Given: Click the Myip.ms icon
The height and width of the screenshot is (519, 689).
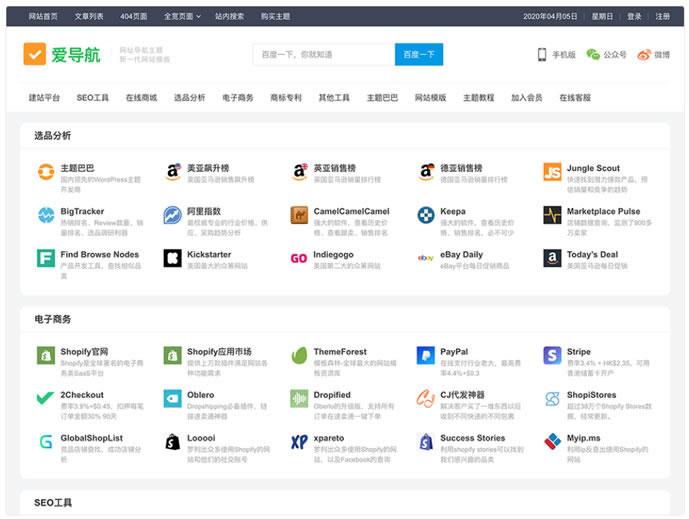Looking at the screenshot, I should pos(552,441).
